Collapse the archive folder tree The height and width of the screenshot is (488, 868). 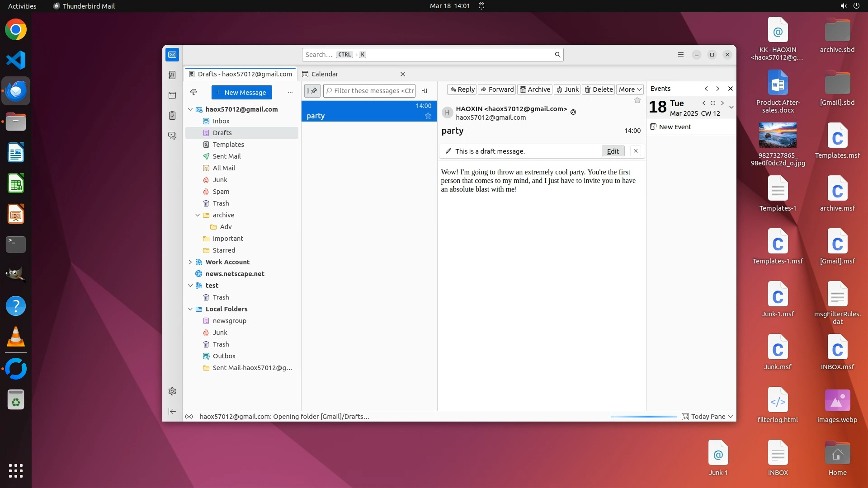point(198,215)
